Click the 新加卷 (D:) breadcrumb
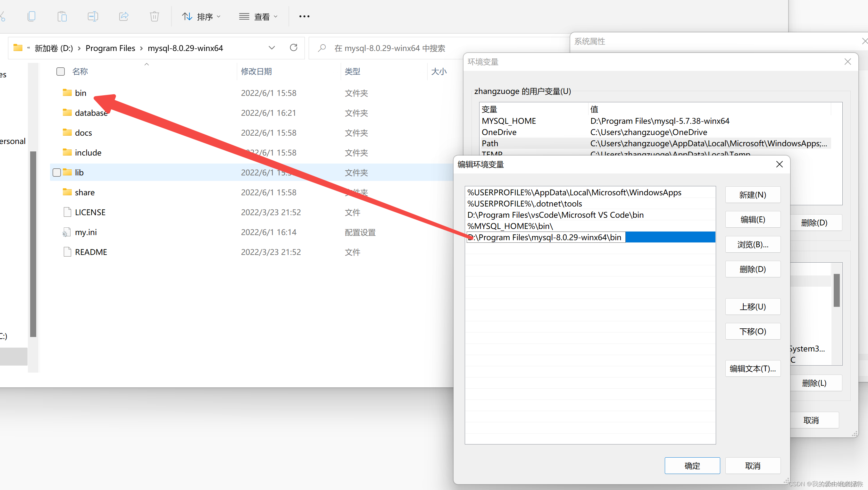The height and width of the screenshot is (490, 868). pyautogui.click(x=54, y=48)
